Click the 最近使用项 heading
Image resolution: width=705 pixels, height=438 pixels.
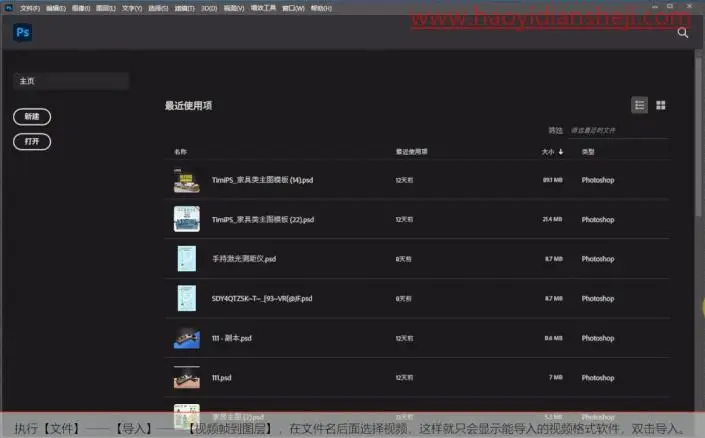tap(188, 106)
